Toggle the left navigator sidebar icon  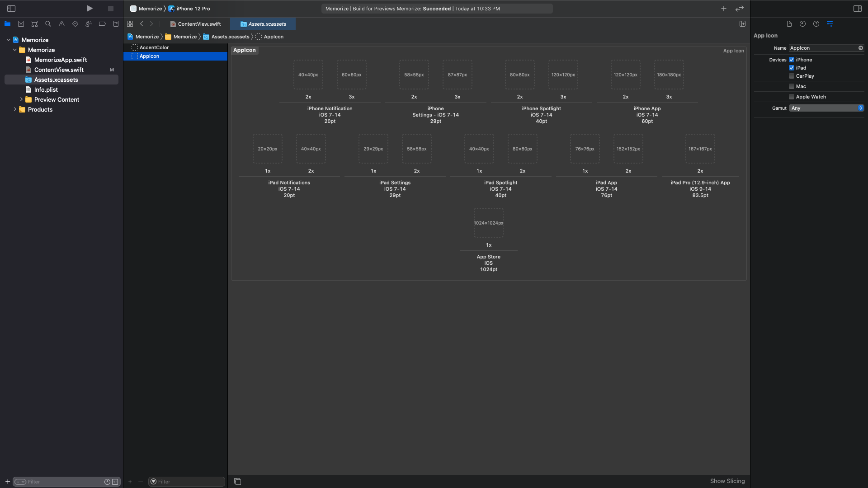coord(11,9)
